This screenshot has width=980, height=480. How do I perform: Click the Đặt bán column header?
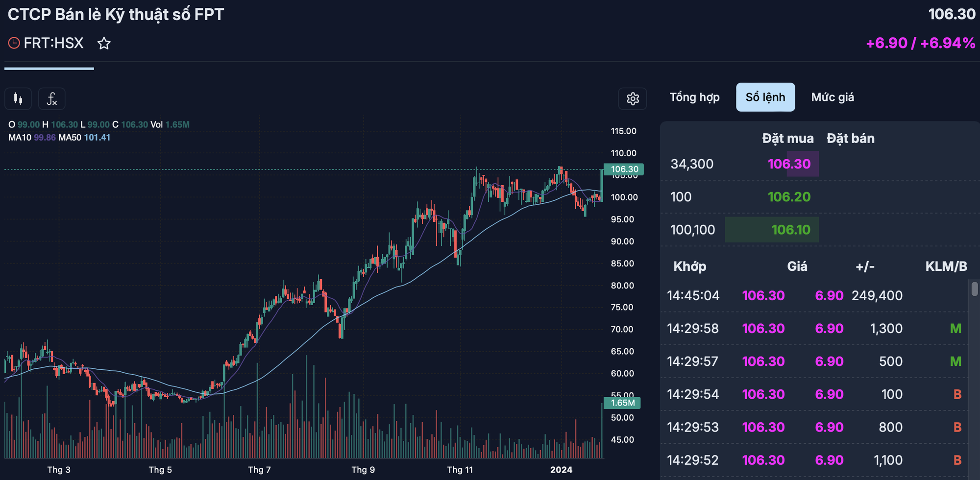click(x=850, y=139)
